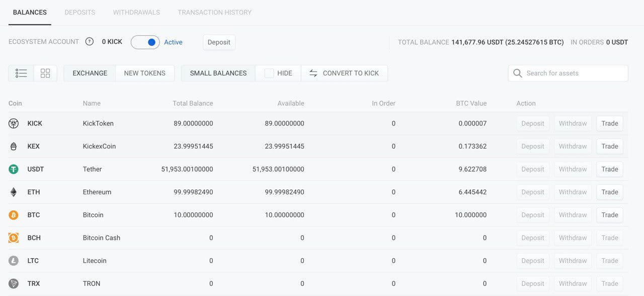
Task: Click Withdraw for KEX row
Action: coord(573,146)
